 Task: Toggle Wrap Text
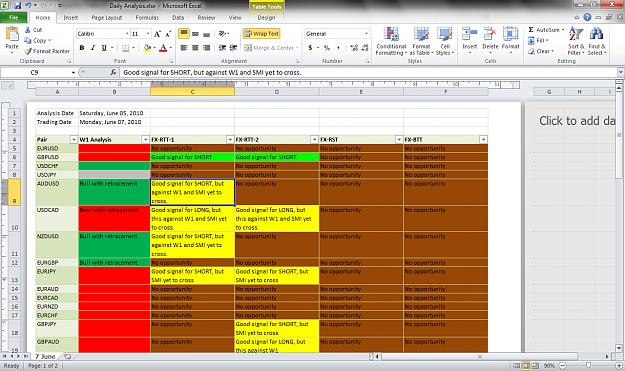click(x=261, y=34)
